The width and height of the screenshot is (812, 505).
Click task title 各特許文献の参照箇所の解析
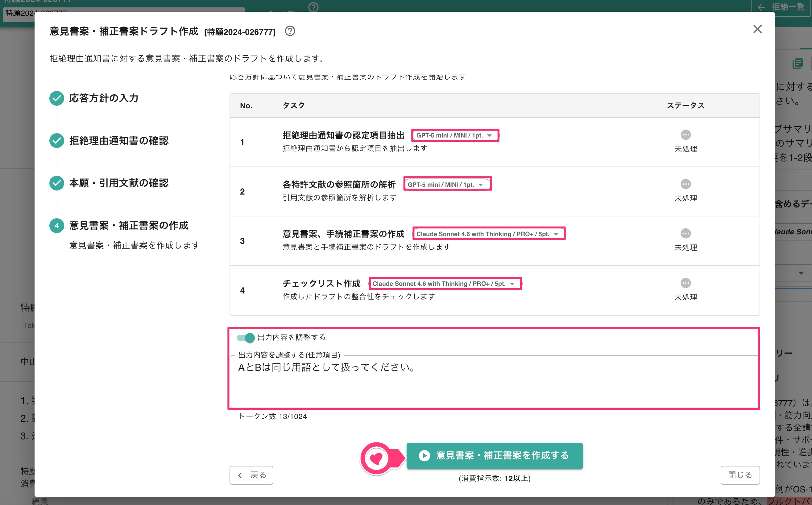(339, 184)
